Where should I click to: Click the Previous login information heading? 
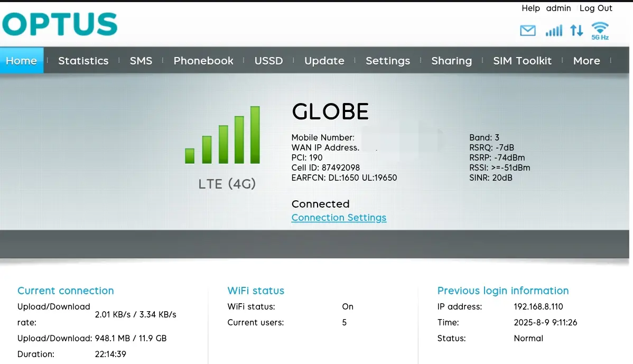(x=503, y=291)
